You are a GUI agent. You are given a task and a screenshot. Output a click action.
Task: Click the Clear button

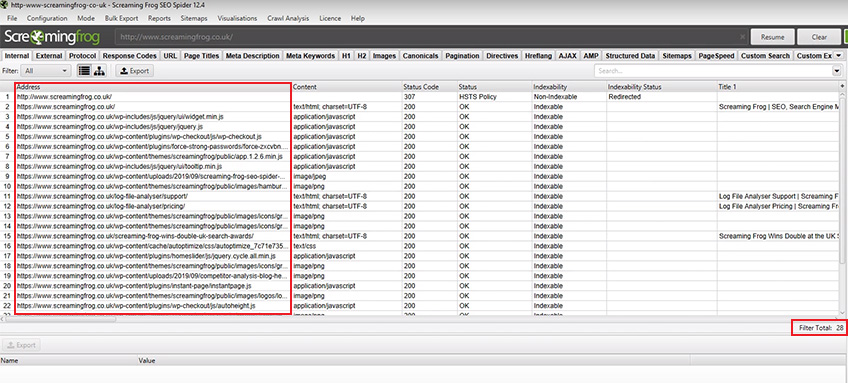[819, 37]
